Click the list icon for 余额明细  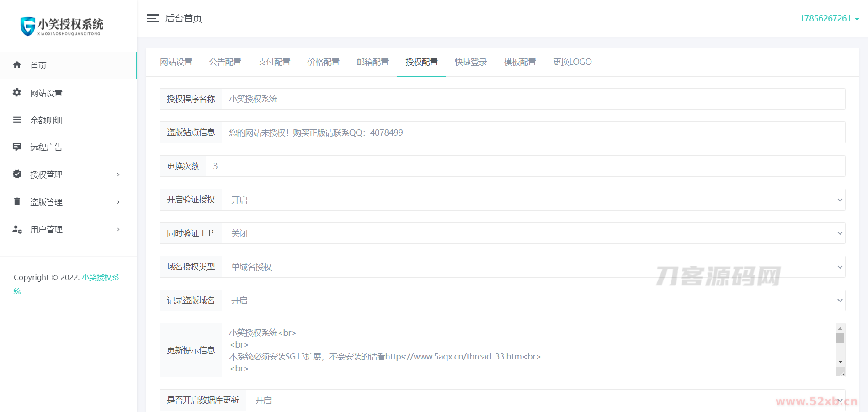point(17,120)
